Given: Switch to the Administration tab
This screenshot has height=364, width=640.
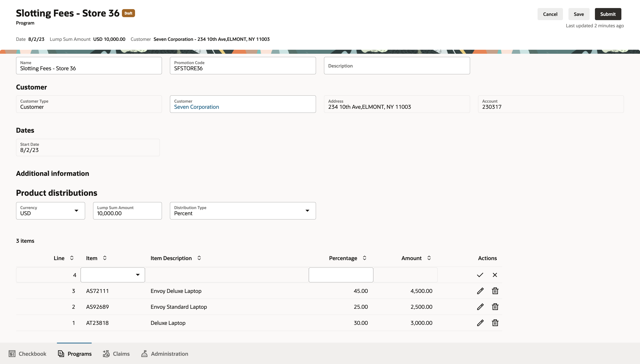Looking at the screenshot, I should pyautogui.click(x=164, y=353).
